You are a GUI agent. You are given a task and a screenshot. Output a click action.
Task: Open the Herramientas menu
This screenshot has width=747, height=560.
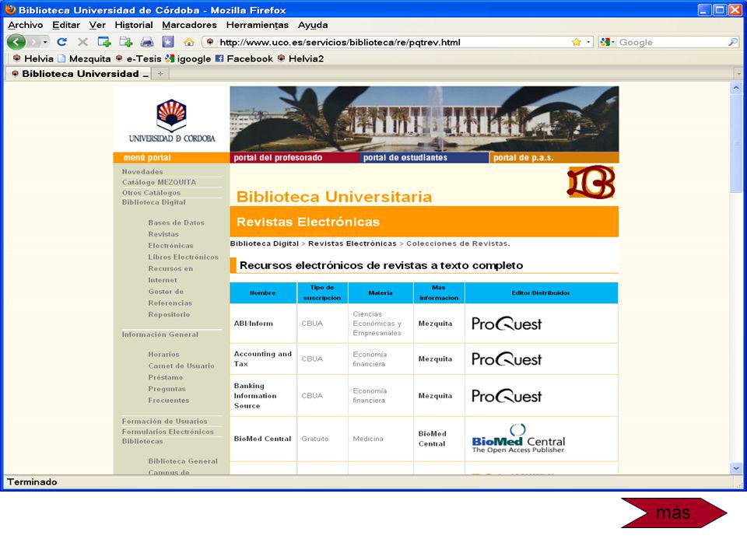(258, 25)
